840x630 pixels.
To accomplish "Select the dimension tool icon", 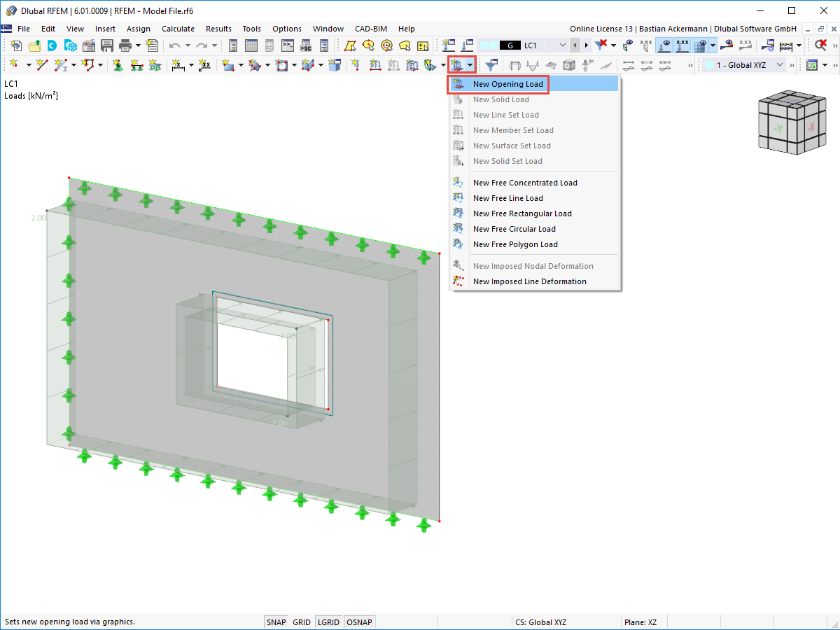I will point(178,65).
